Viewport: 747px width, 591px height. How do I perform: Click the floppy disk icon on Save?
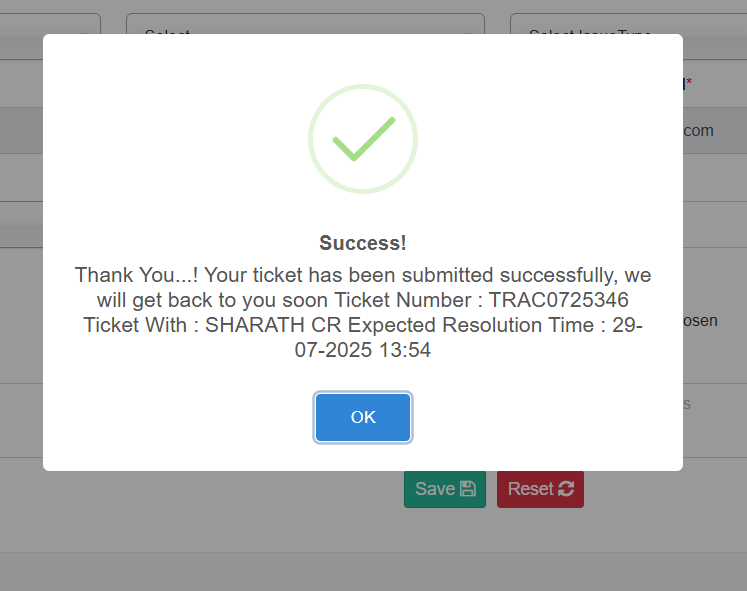[x=467, y=489]
